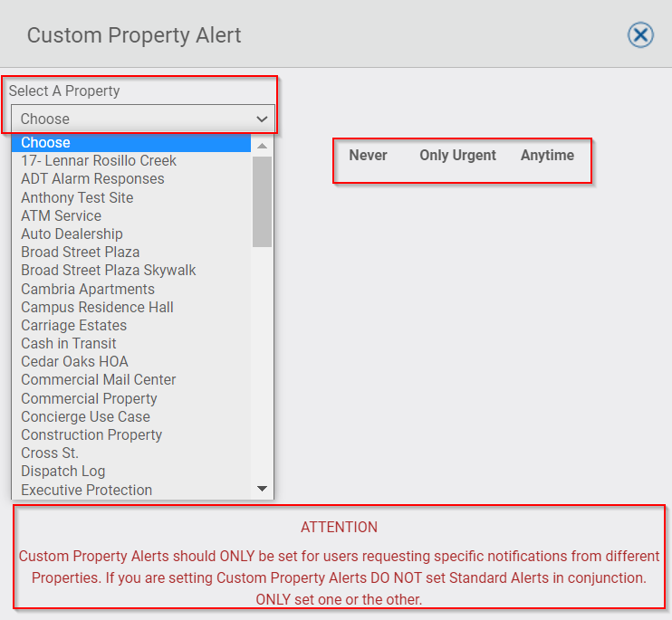The height and width of the screenshot is (620, 672).
Task: Click the list scroll up arrow
Action: (263, 146)
